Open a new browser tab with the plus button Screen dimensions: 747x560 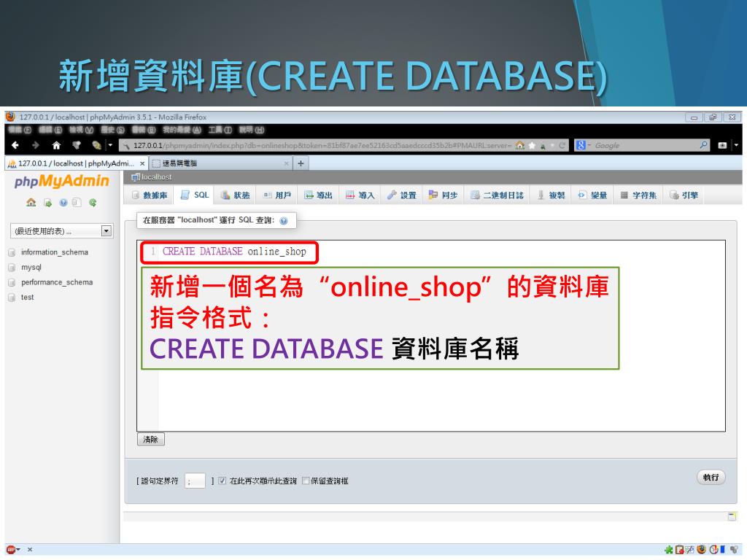(x=301, y=163)
